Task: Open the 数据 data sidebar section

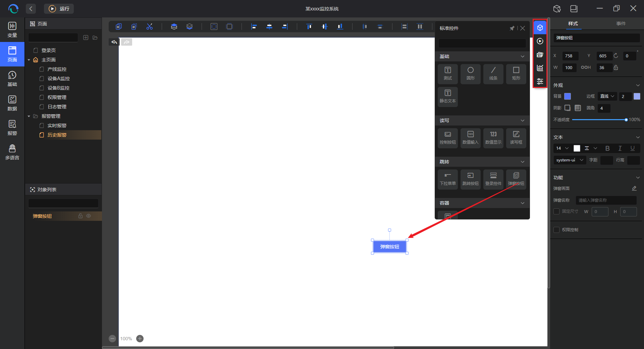Action: tap(12, 103)
